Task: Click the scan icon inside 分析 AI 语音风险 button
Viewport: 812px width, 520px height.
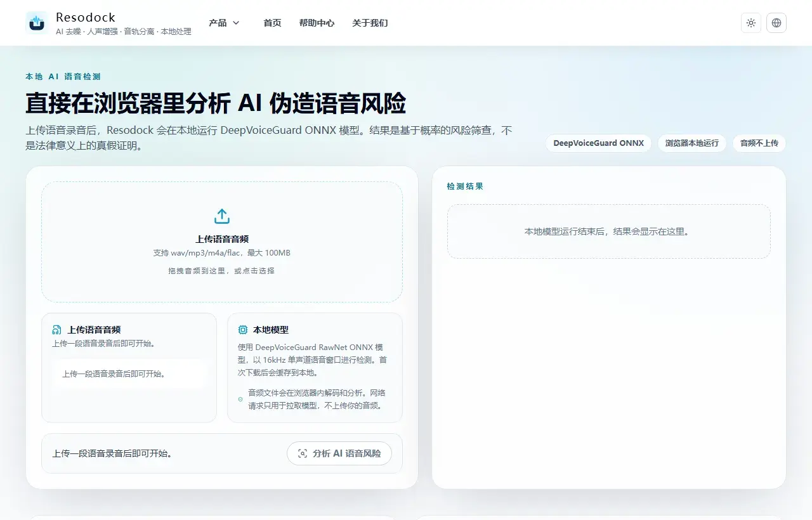Action: (x=303, y=453)
